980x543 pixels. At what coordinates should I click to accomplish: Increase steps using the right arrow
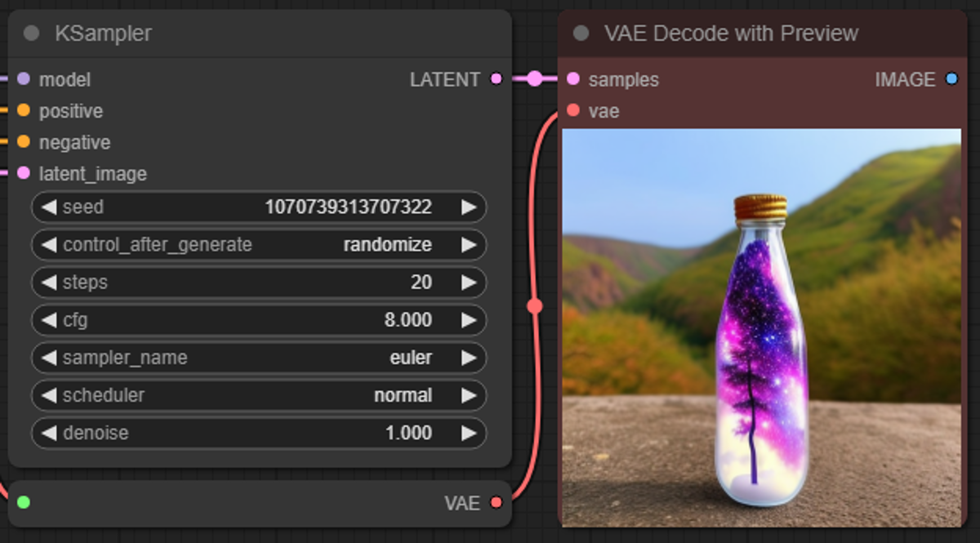[470, 282]
